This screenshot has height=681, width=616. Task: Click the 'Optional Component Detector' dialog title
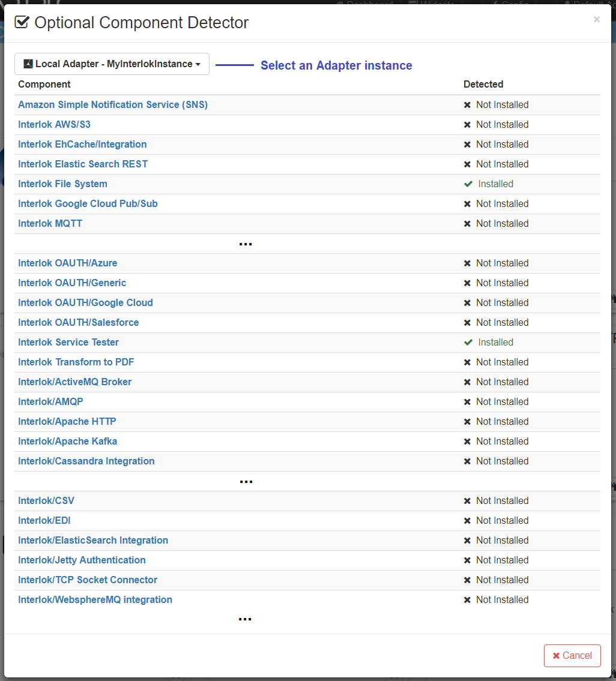click(x=141, y=23)
